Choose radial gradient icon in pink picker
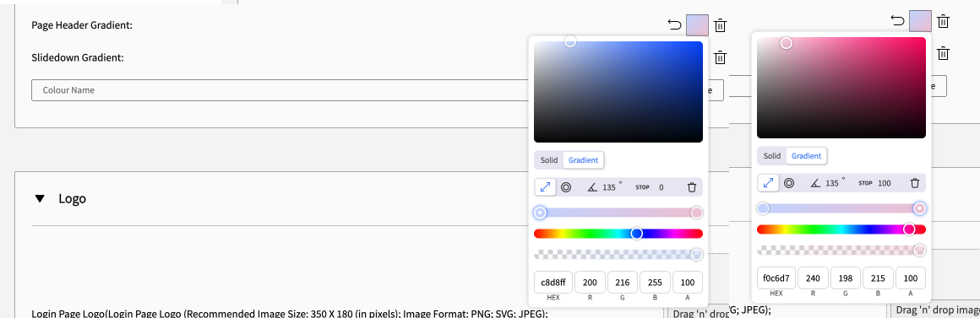This screenshot has width=980, height=318. click(x=789, y=183)
